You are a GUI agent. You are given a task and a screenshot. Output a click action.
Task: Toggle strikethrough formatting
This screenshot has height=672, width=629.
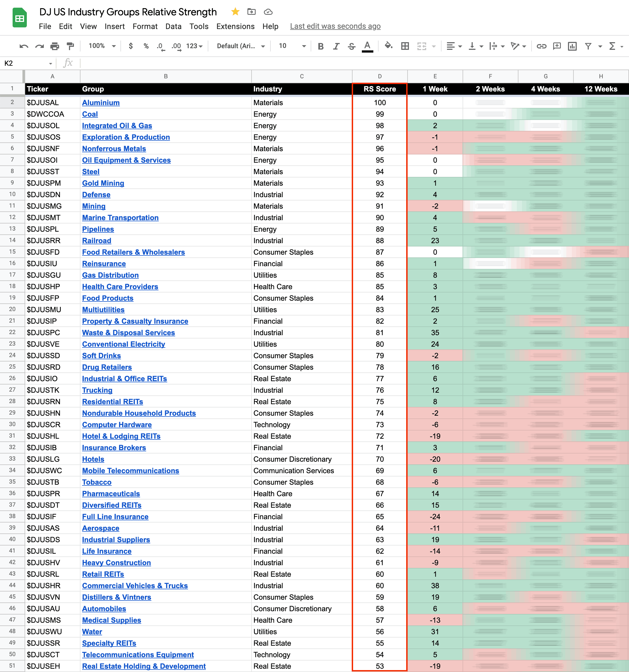[x=352, y=46]
